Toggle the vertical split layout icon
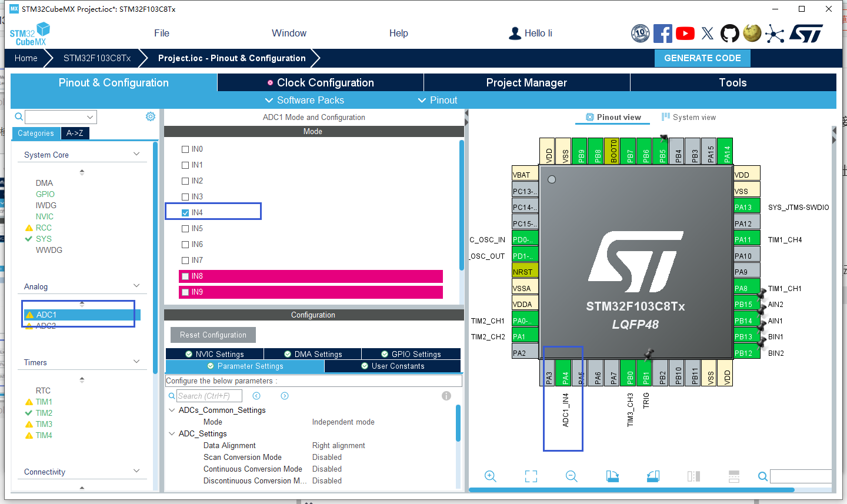The width and height of the screenshot is (847, 504). [x=693, y=476]
